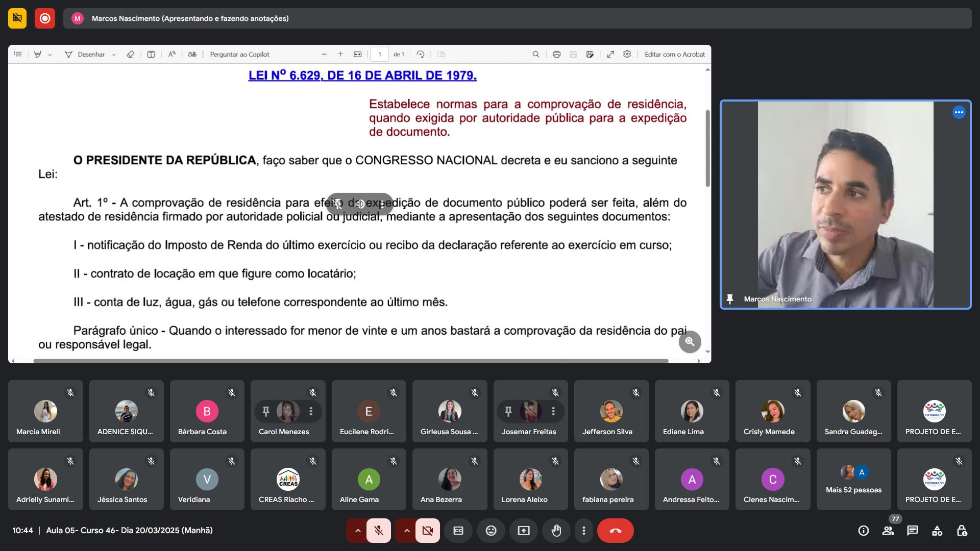Click the LEI Nº 6.629 title link

pos(362,76)
